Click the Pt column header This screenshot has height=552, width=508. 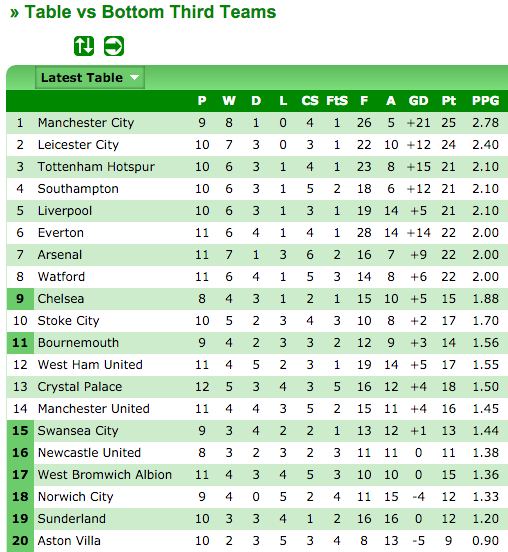click(x=449, y=101)
